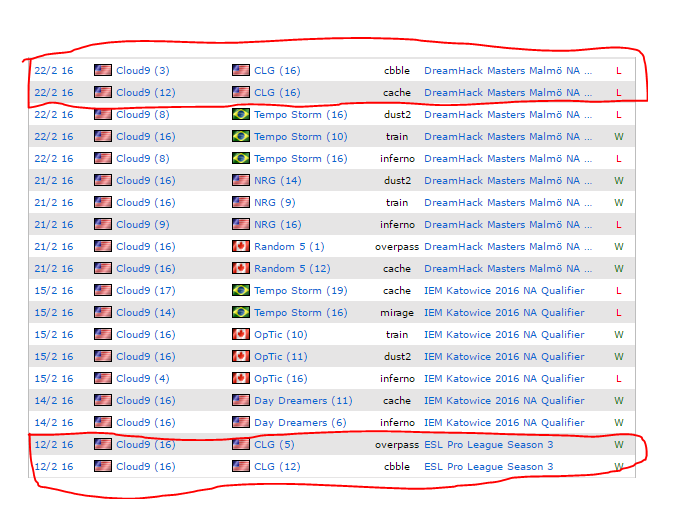This screenshot has height=526, width=680.
Task: Open ESL Pro League Season 3 link, overpass row
Action: click(x=489, y=445)
